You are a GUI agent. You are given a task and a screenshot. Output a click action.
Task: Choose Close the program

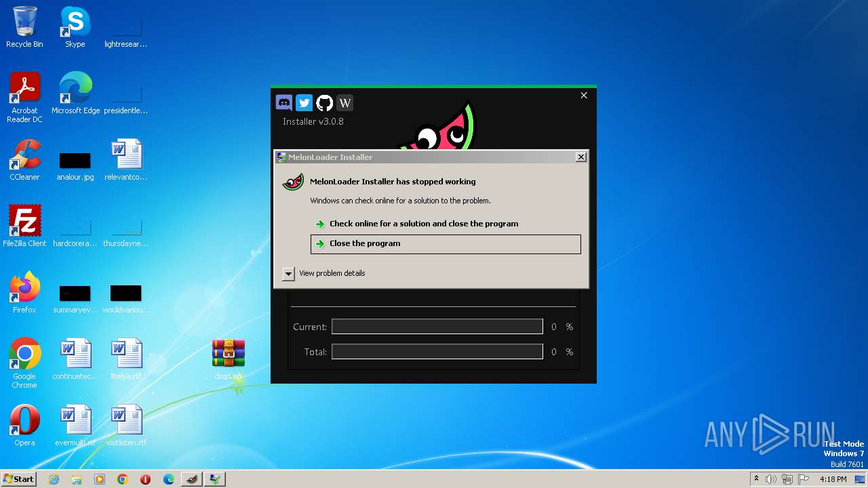pyautogui.click(x=446, y=244)
